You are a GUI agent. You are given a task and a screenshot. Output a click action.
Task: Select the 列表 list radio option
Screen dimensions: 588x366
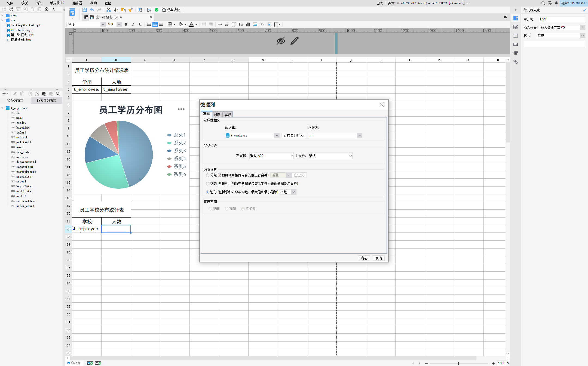(x=208, y=184)
